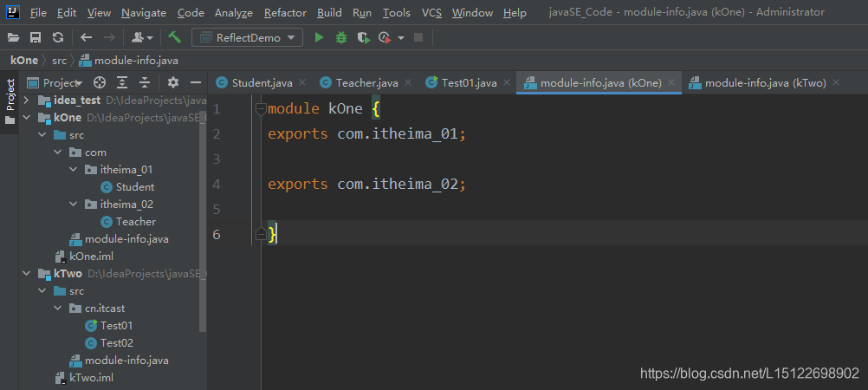868x390 pixels.
Task: Click the module-info.java breadcrumb
Action: click(x=130, y=61)
